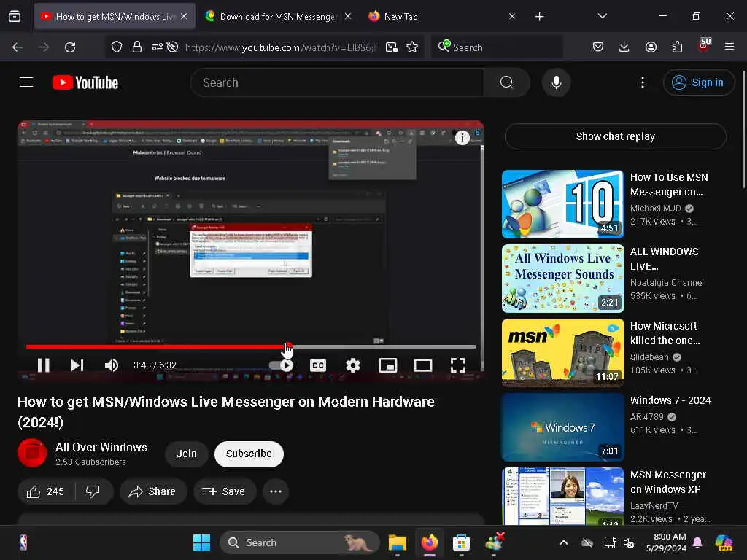Pause the video
The image size is (747, 560).
pos(43,365)
